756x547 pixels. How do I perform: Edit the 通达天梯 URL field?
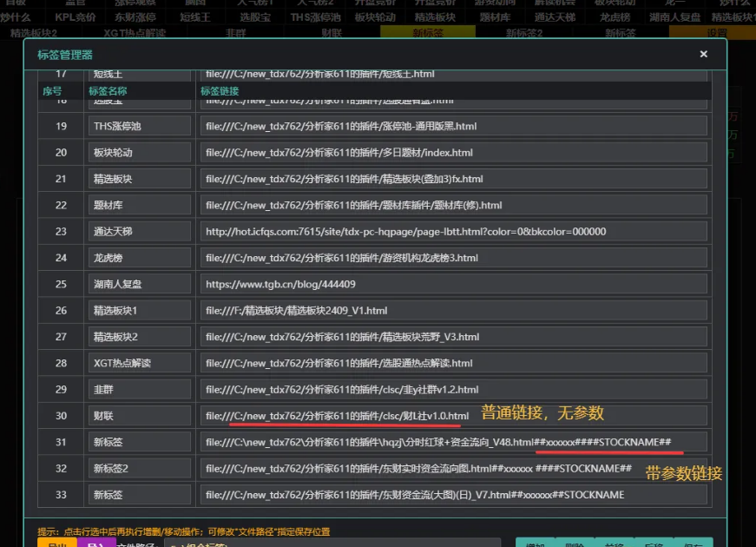[454, 232]
